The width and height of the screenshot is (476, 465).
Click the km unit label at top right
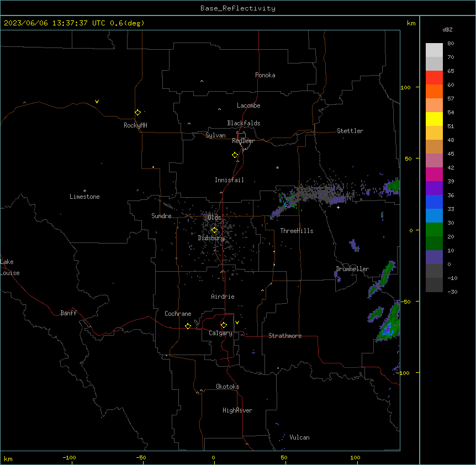(x=411, y=23)
